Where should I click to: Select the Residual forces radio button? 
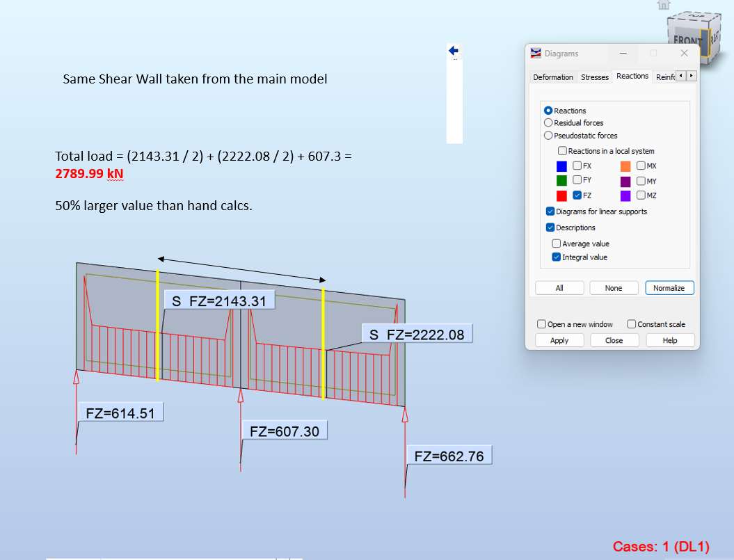[x=548, y=123]
